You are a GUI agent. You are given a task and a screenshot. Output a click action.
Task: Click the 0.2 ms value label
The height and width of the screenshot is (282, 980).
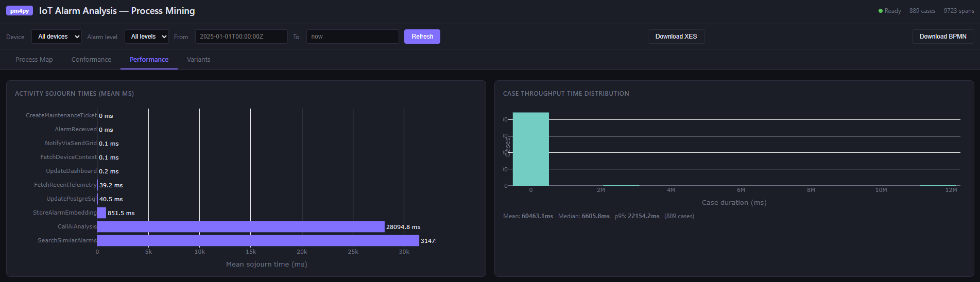[109, 171]
